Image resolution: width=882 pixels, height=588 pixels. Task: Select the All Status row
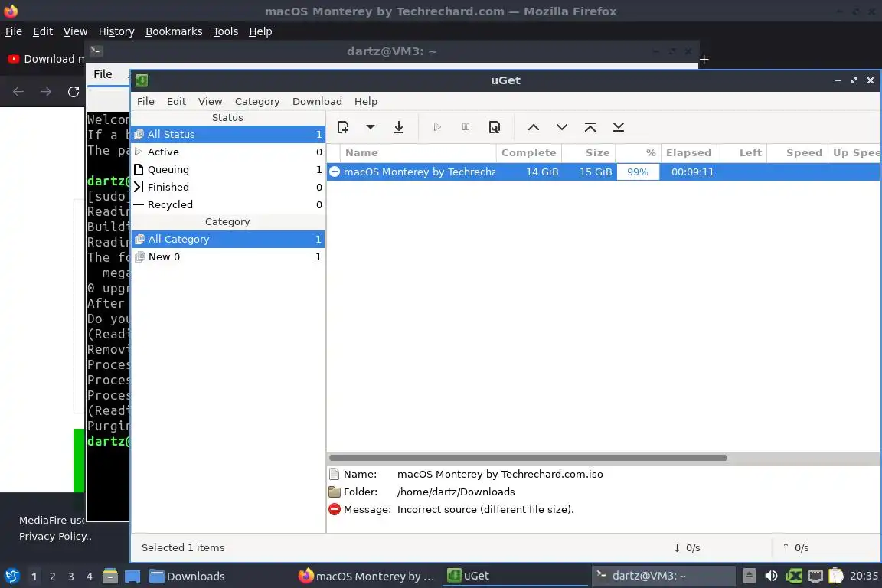pyautogui.click(x=228, y=135)
